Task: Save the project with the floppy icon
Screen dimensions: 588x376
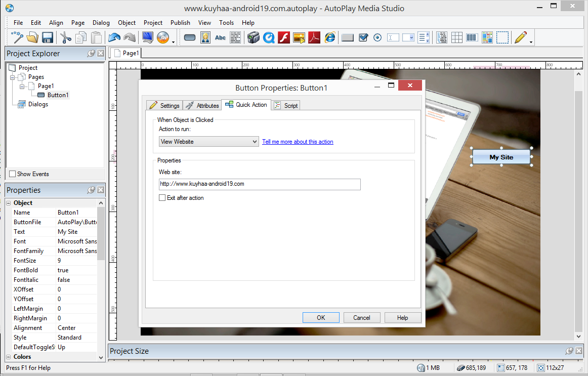Action: [47, 37]
